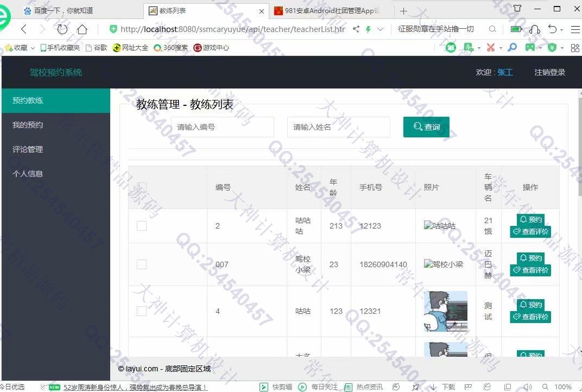The width and height of the screenshot is (582, 392).
Task: Select 个人信息 in sidebar
Action: (x=56, y=173)
